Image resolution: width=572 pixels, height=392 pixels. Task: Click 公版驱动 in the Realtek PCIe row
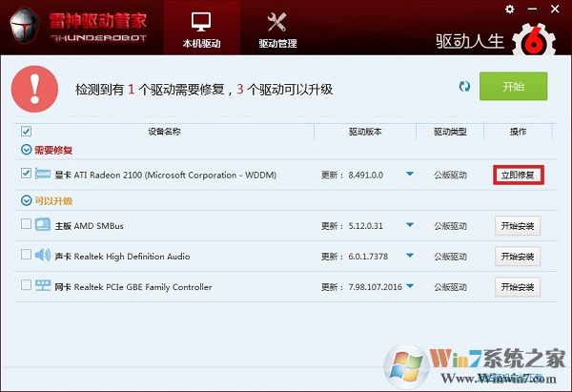tap(450, 287)
